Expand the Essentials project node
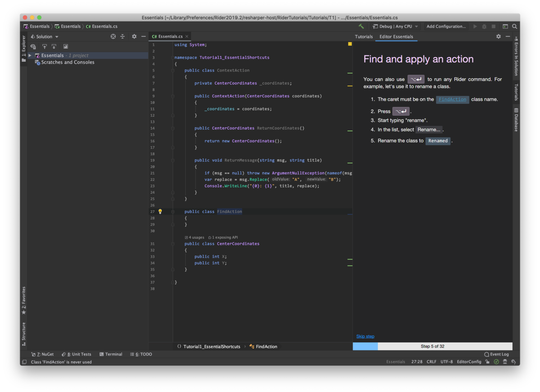This screenshot has height=392, width=540. click(x=29, y=55)
